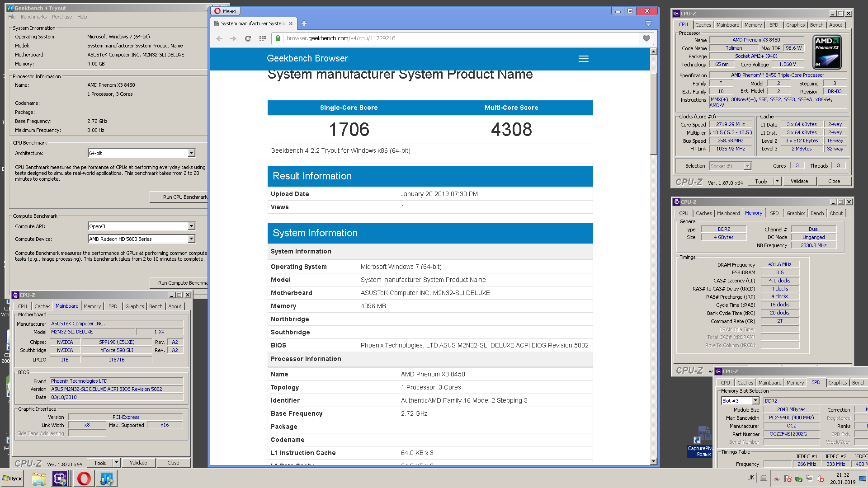Open the Windows Пуск start button
Viewport: 868px width, 488px height.
(13, 479)
